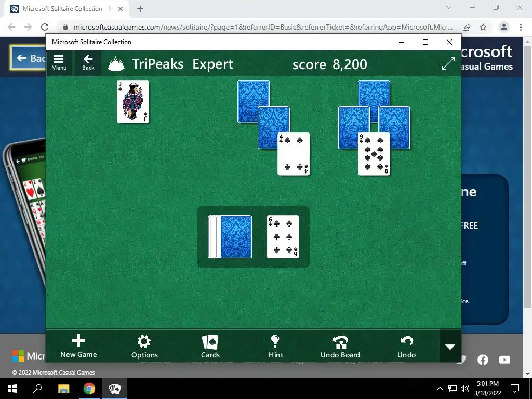Open Chrome's three-dot menu

521,27
